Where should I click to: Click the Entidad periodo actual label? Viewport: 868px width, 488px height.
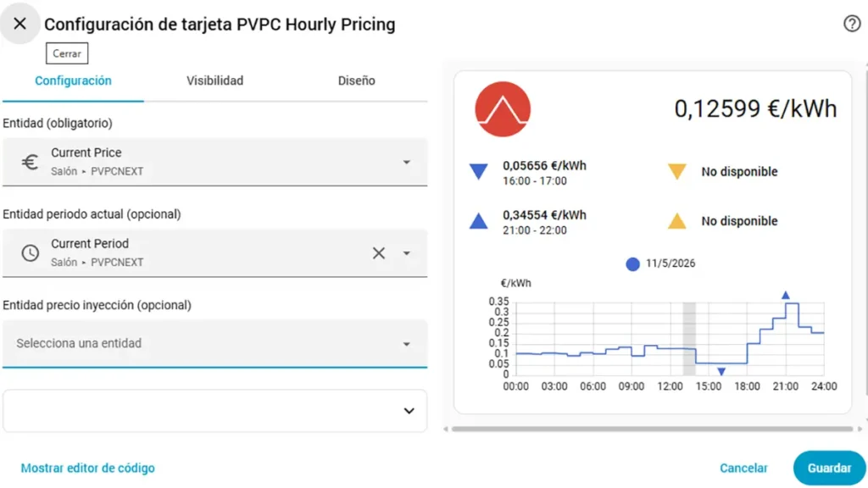tap(92, 214)
